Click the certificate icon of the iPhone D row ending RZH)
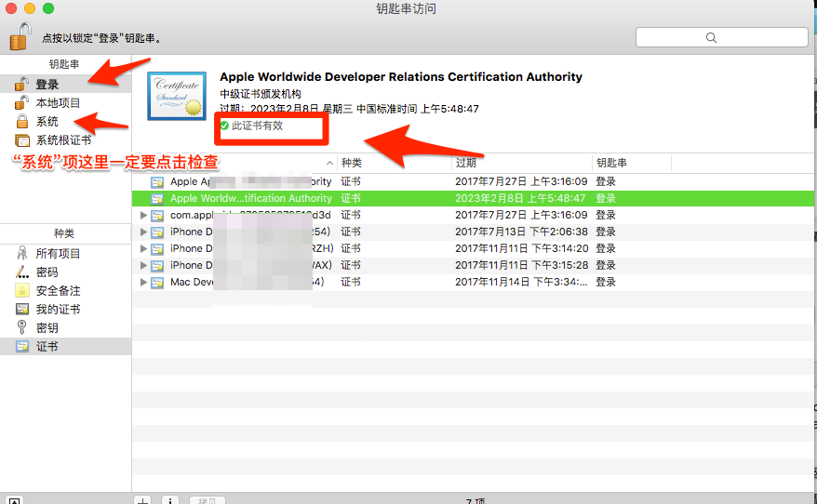This screenshot has width=817, height=504. 157,249
